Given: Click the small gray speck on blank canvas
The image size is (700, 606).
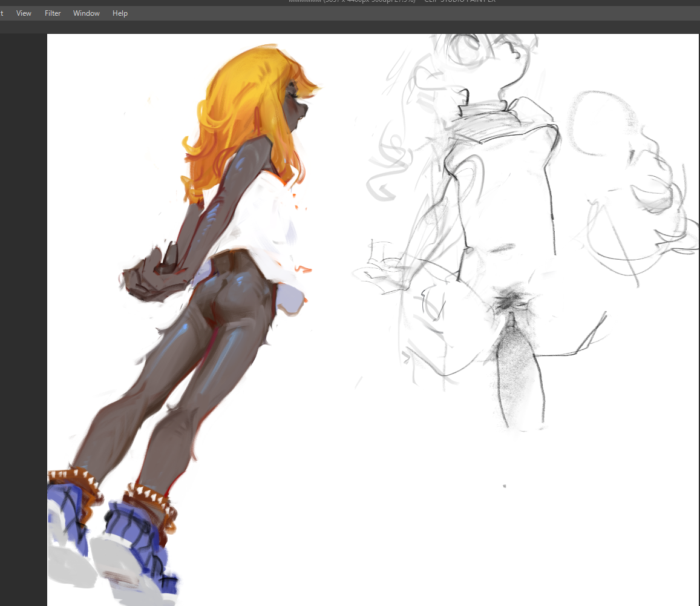Looking at the screenshot, I should (505, 486).
